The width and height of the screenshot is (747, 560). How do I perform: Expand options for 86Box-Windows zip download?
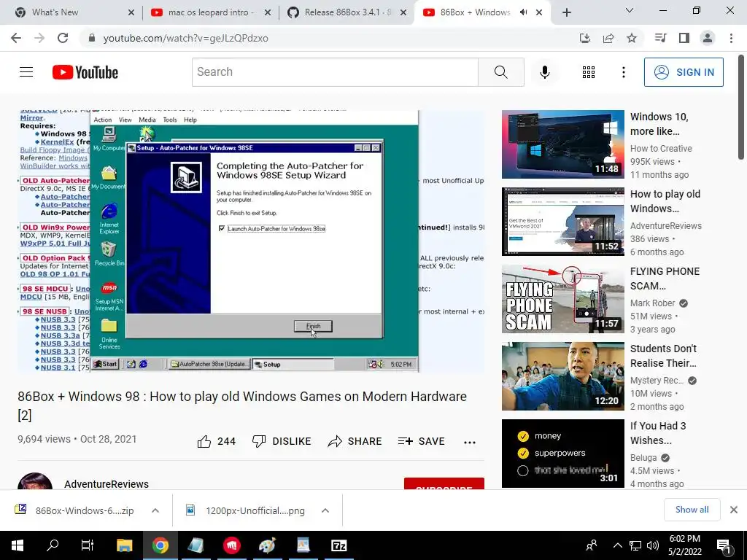tap(155, 510)
